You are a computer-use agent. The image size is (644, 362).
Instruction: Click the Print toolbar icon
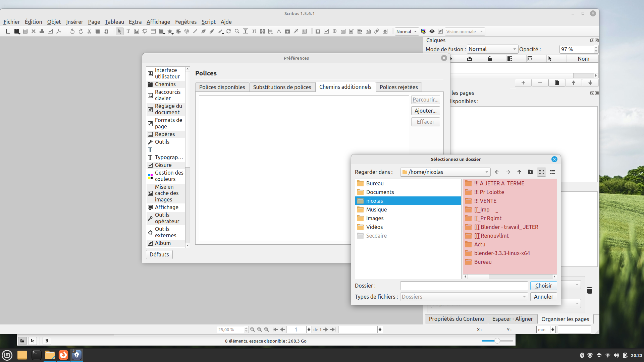coord(42,32)
